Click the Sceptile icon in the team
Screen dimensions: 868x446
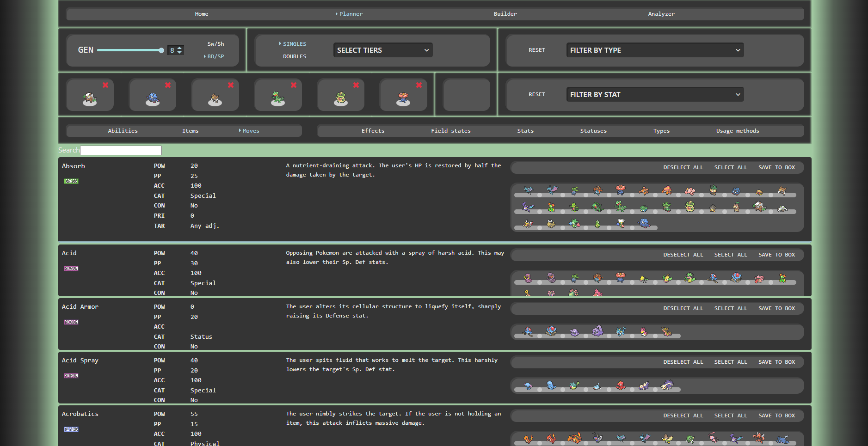278,99
